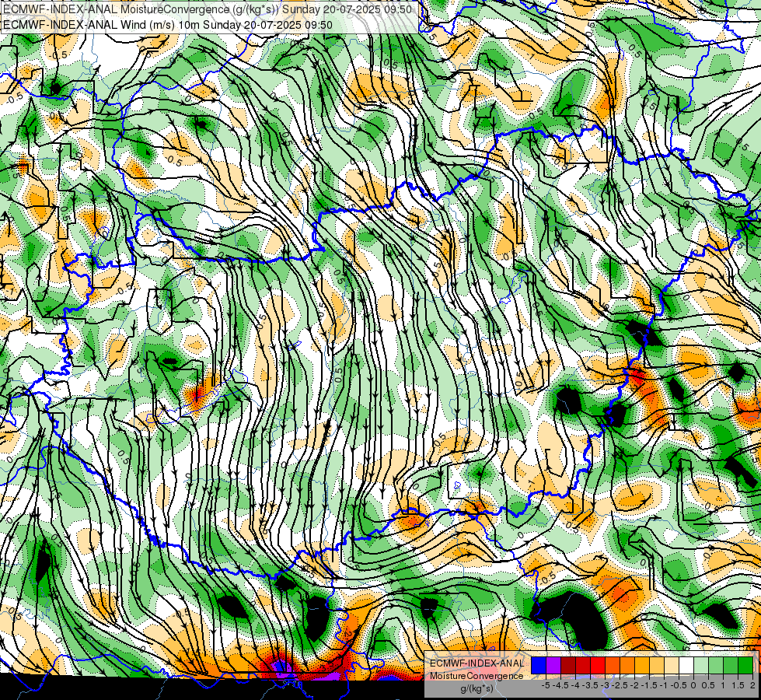This screenshot has height=700, width=761.
Task: Click the Wind (m/s) 10m title line
Action: pyautogui.click(x=167, y=24)
